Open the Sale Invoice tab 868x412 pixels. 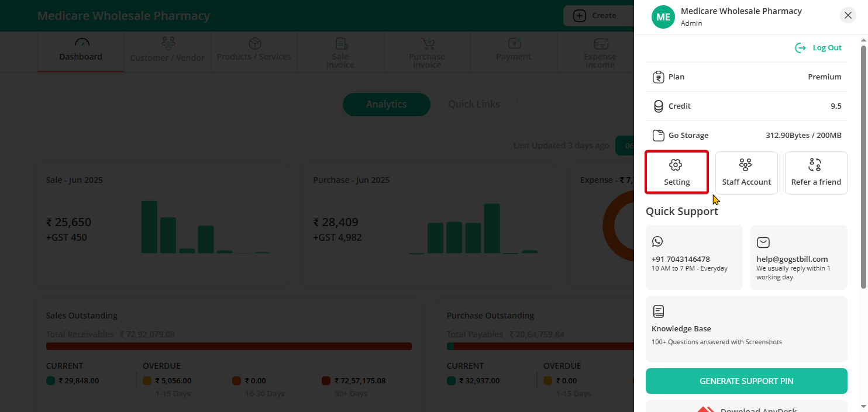pos(340,51)
